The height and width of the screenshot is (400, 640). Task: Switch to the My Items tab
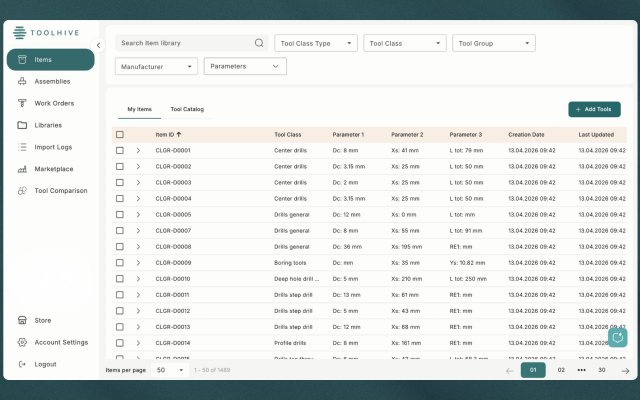[x=140, y=109]
